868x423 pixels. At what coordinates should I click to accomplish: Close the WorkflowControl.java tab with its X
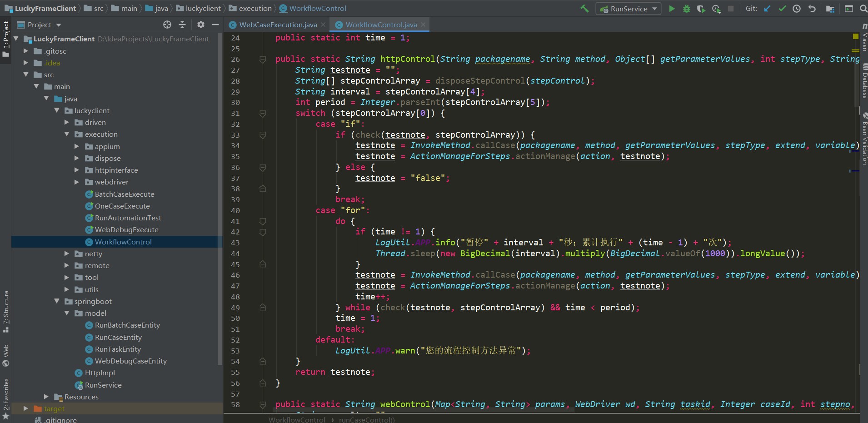[x=423, y=25]
